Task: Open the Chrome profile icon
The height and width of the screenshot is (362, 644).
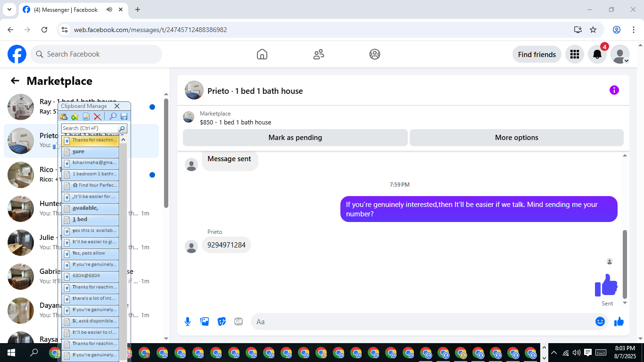Action: [x=617, y=30]
